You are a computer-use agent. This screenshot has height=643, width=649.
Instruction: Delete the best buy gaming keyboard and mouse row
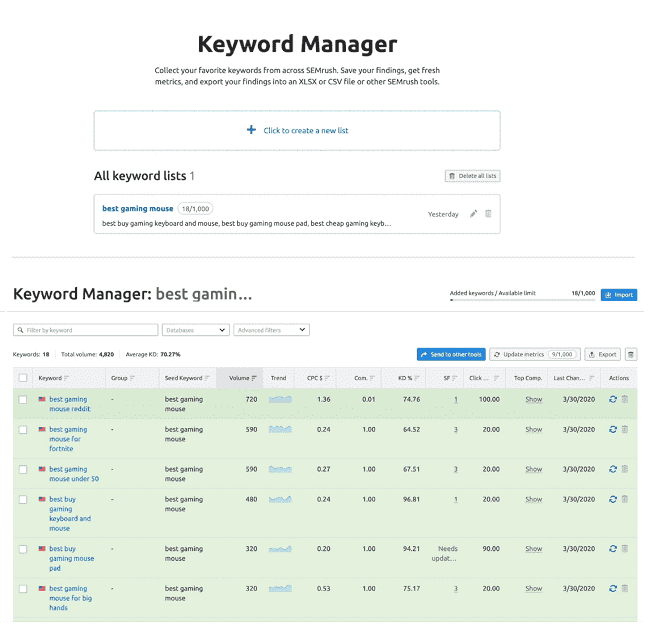pyautogui.click(x=625, y=499)
